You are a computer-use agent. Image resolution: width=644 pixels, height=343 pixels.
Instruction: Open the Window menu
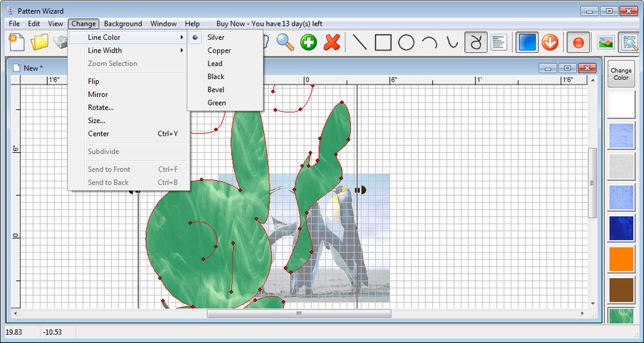(x=164, y=24)
